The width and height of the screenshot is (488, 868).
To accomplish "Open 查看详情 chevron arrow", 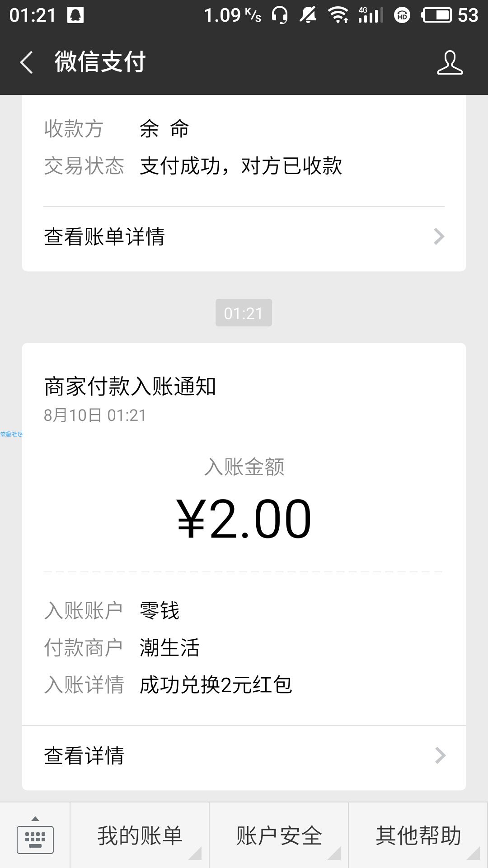I will (440, 755).
